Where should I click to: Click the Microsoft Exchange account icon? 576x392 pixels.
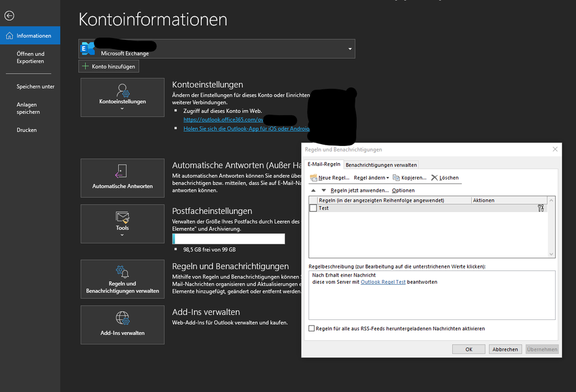coord(88,48)
